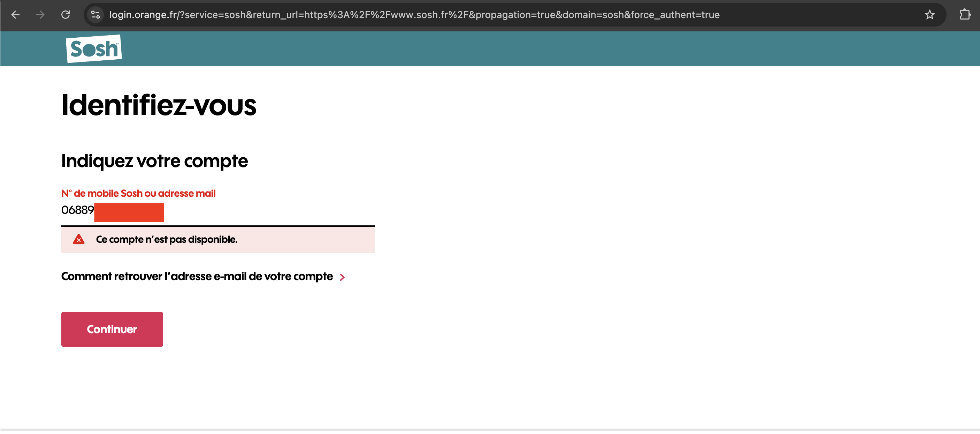
Task: Click the chevron next to e-mail help link
Action: [342, 277]
